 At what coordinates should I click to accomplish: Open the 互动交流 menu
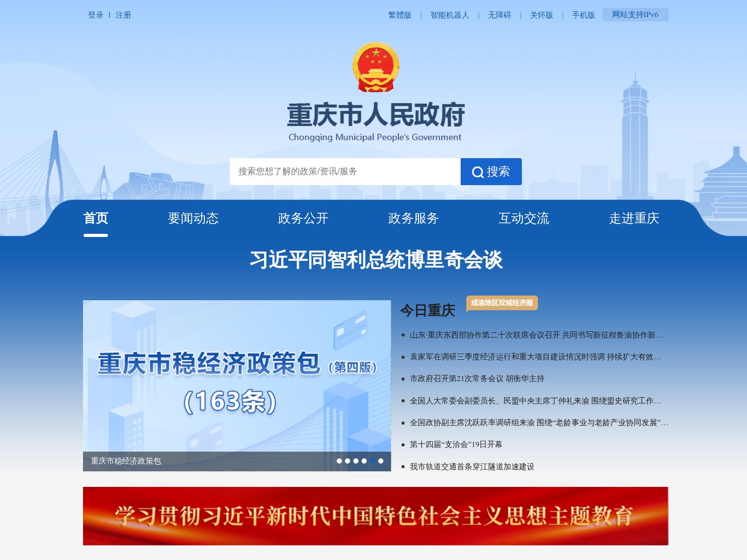click(524, 218)
